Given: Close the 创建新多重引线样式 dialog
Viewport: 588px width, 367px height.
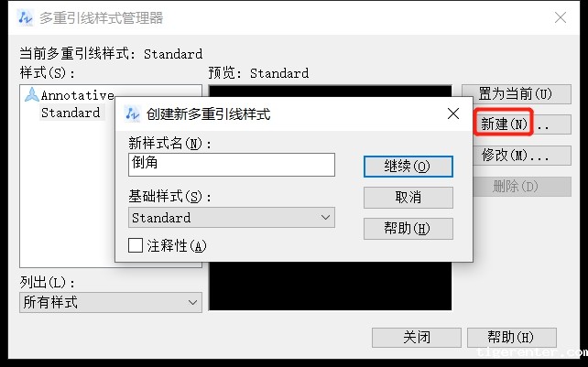Looking at the screenshot, I should point(453,113).
